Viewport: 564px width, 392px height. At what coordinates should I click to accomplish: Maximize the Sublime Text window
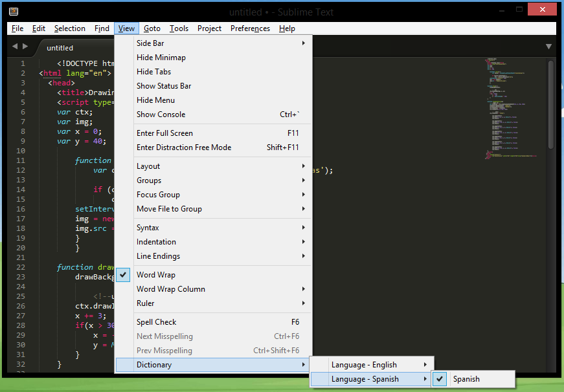point(519,9)
